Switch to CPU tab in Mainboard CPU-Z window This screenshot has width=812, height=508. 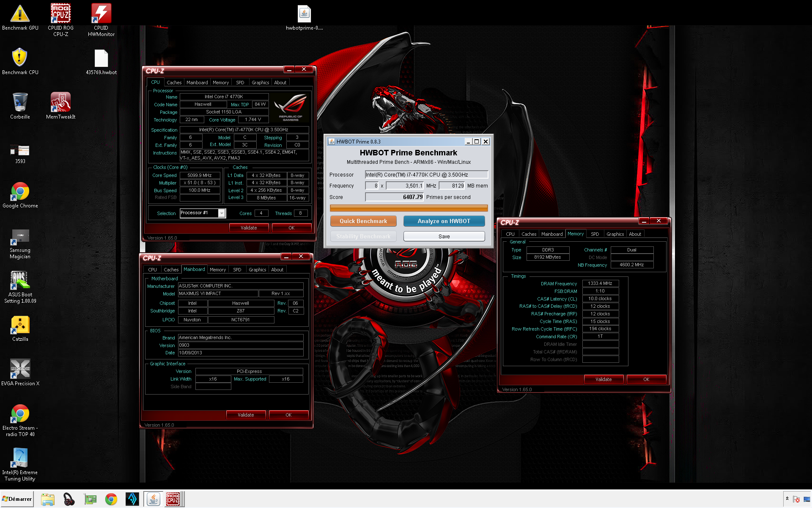(x=152, y=270)
